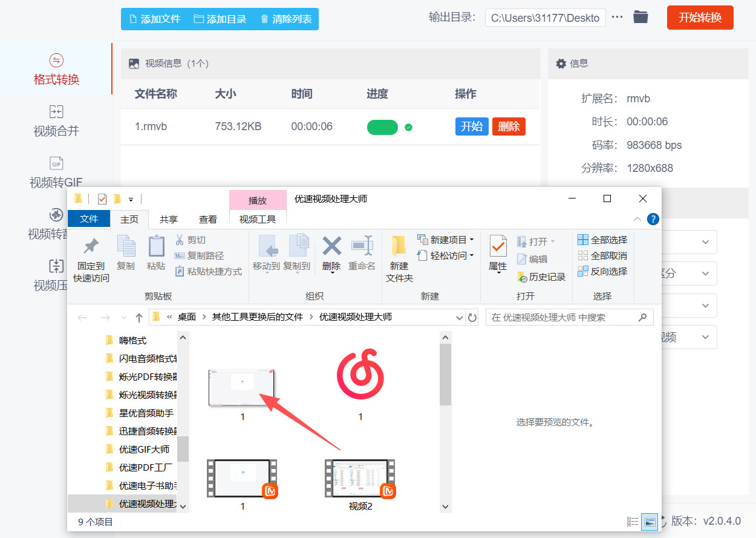756x538 pixels.
Task: Click 历史记录 in the ribbon
Action: coord(541,277)
